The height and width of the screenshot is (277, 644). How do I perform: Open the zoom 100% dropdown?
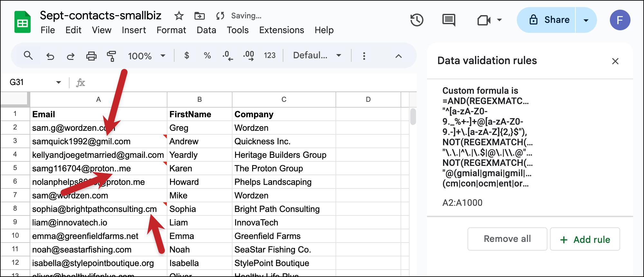[147, 56]
